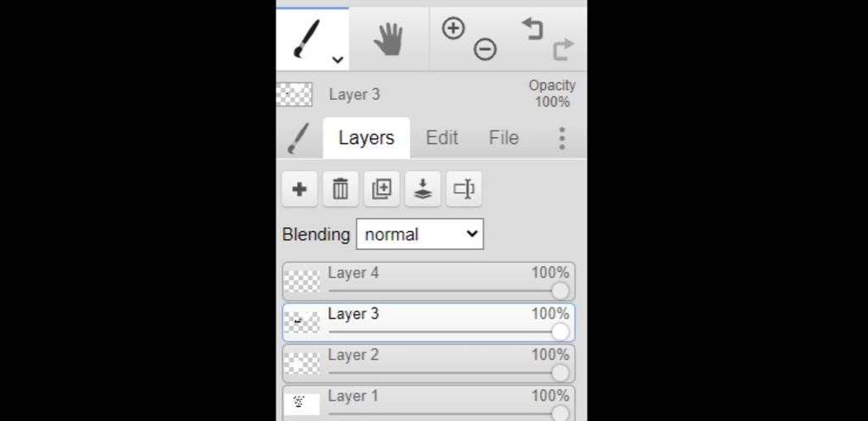Open the File tab

point(504,138)
